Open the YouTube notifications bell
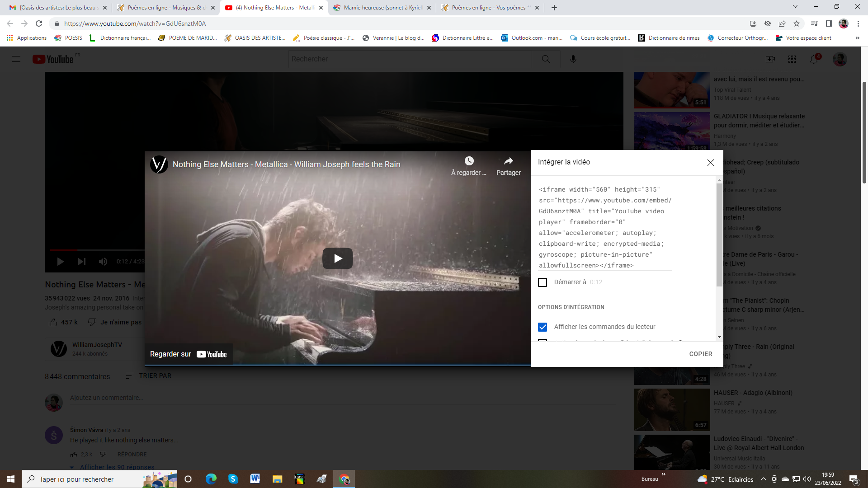Image resolution: width=868 pixels, height=488 pixels. click(814, 59)
